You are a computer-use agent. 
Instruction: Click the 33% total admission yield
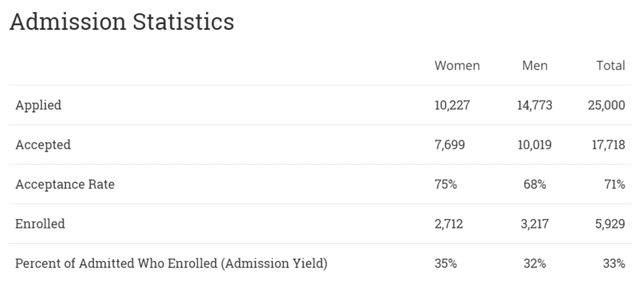[614, 263]
